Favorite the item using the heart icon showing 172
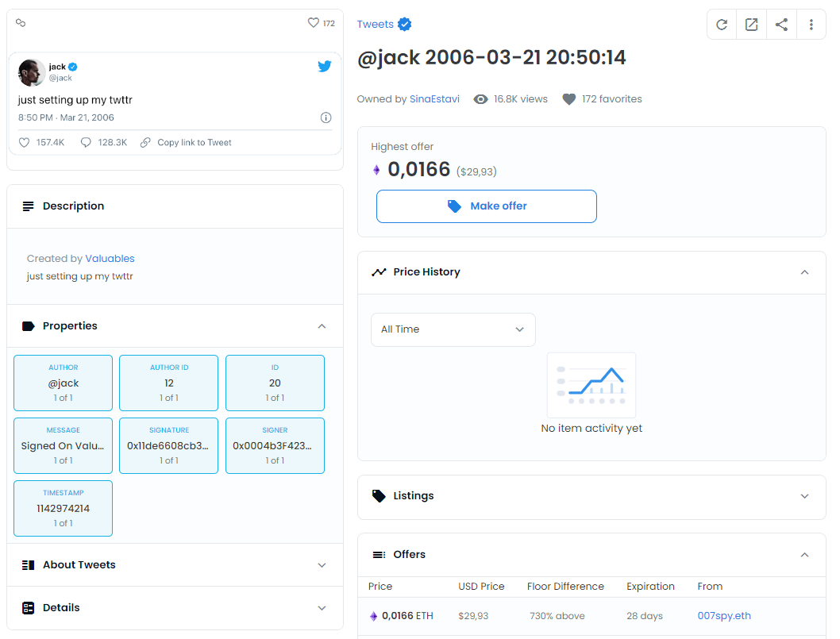Image resolution: width=840 pixels, height=639 pixels. point(314,22)
